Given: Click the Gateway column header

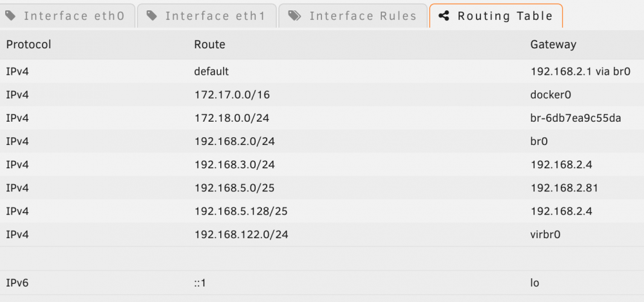Looking at the screenshot, I should click(x=553, y=44).
